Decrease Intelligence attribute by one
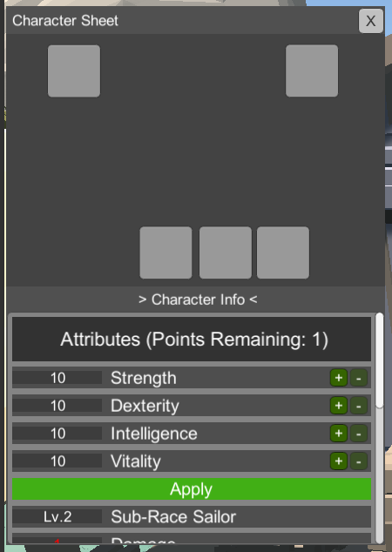 coord(359,433)
